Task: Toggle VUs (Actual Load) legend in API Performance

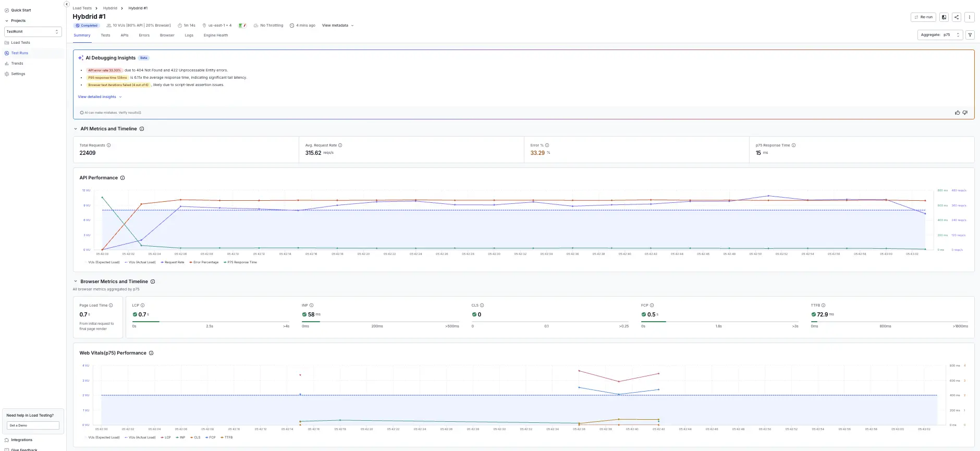Action: [x=140, y=262]
